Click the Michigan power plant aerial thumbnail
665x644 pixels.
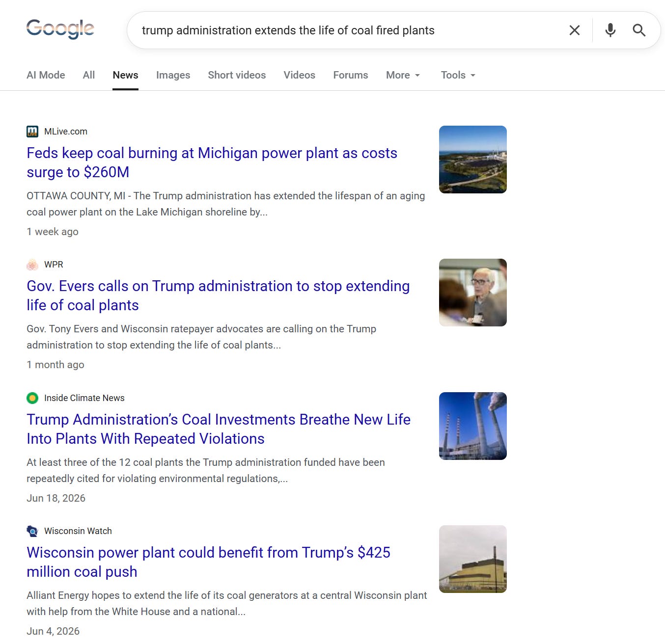(x=473, y=160)
